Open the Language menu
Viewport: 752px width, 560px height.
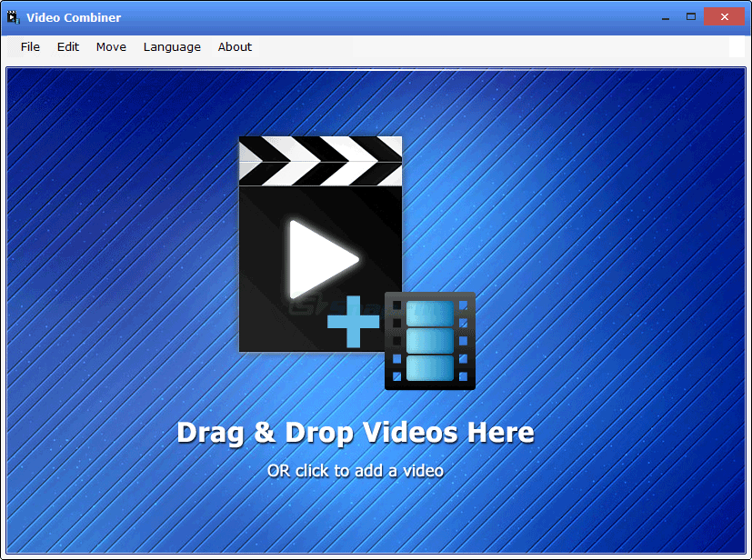coord(172,46)
